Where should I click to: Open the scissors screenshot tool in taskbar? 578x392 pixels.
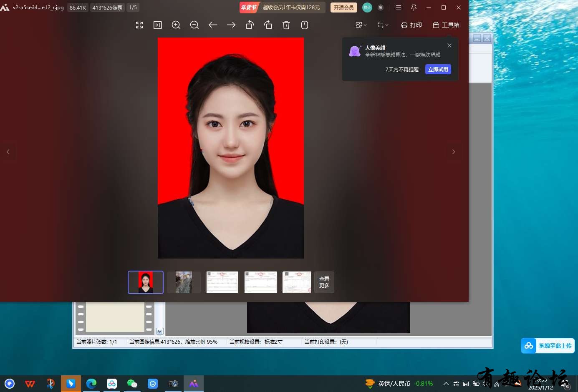50,384
